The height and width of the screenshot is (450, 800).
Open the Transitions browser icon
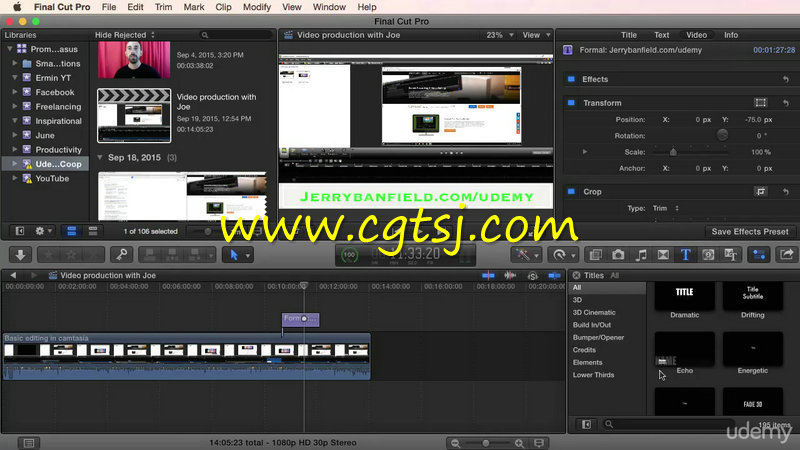(x=663, y=255)
